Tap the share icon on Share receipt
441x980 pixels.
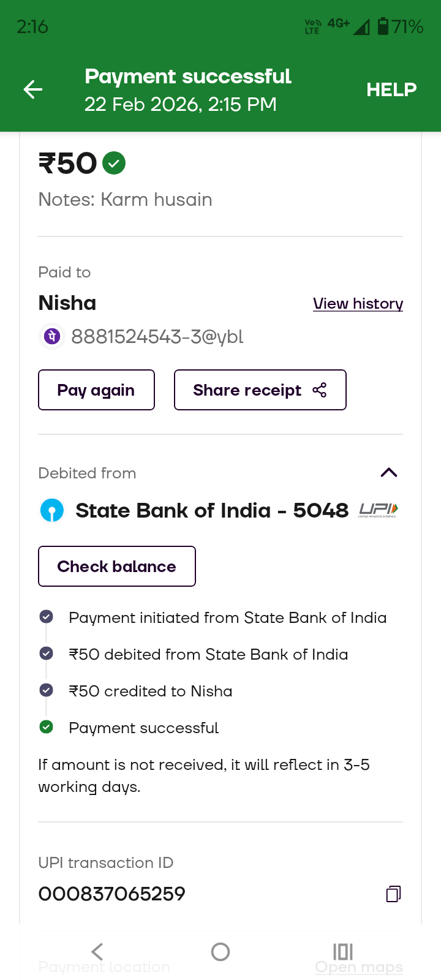[320, 390]
